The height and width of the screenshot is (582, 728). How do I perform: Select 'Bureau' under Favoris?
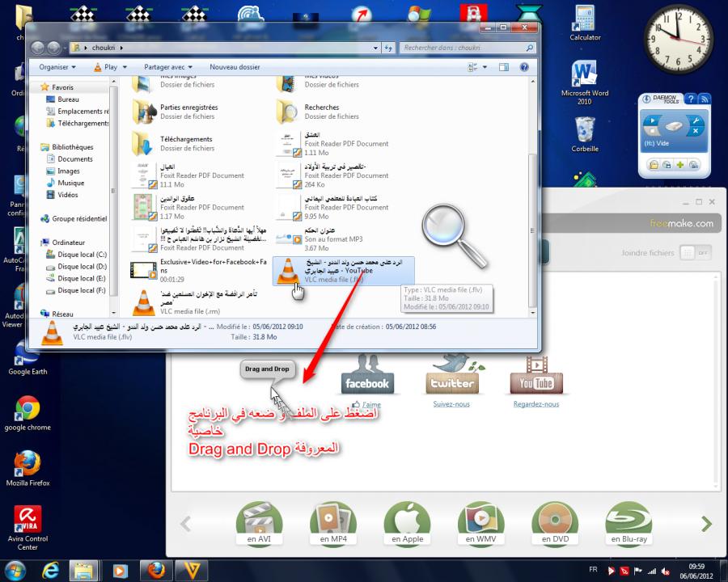pos(68,99)
